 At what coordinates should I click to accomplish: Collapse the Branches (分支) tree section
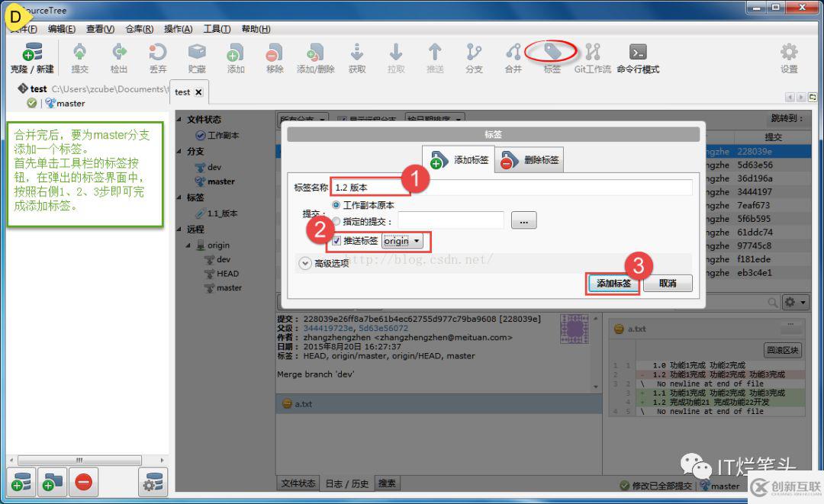(179, 151)
